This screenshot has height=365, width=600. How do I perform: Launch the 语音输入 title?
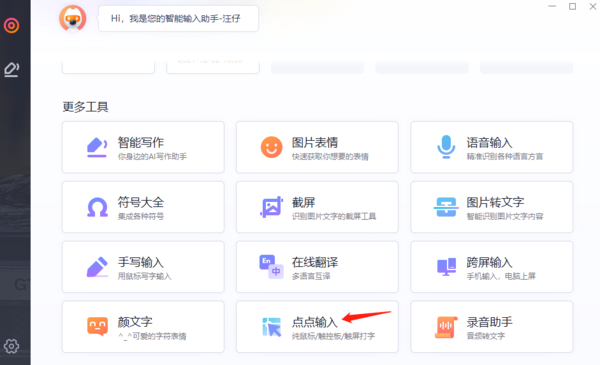click(x=489, y=142)
